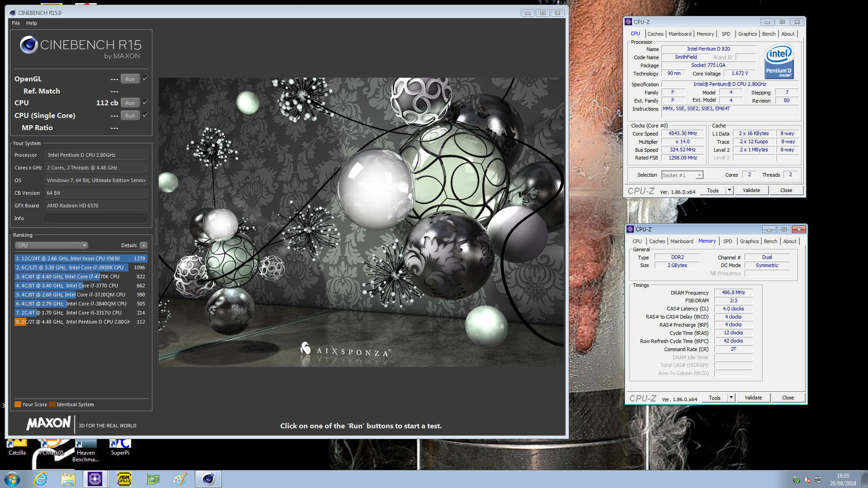
Task: Click Validate in the Memory CPU-Z window
Action: click(753, 398)
